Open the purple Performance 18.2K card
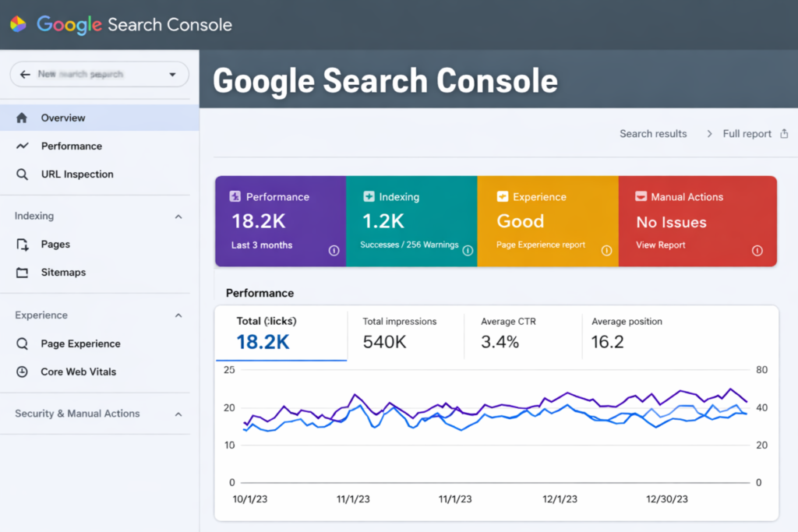798x532 pixels. pyautogui.click(x=281, y=221)
